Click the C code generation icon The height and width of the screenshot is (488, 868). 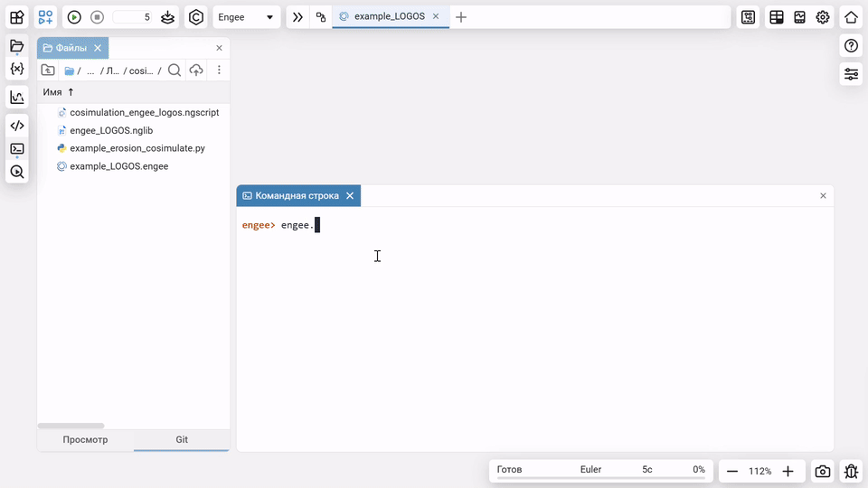click(x=196, y=17)
